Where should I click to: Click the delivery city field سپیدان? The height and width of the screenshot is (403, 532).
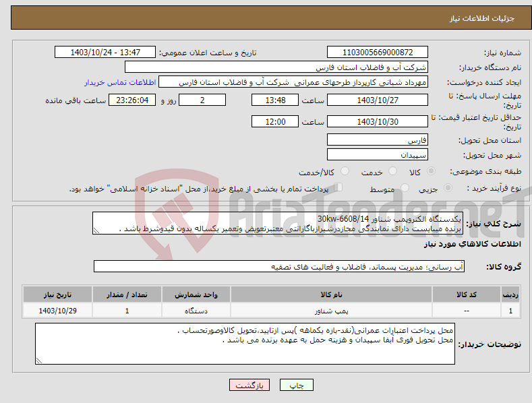point(378,155)
